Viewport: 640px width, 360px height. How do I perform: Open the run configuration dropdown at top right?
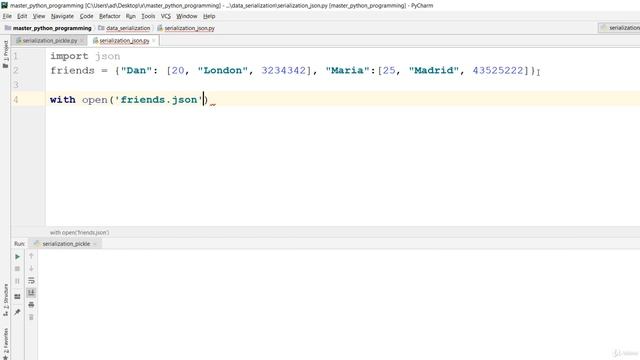click(x=620, y=28)
